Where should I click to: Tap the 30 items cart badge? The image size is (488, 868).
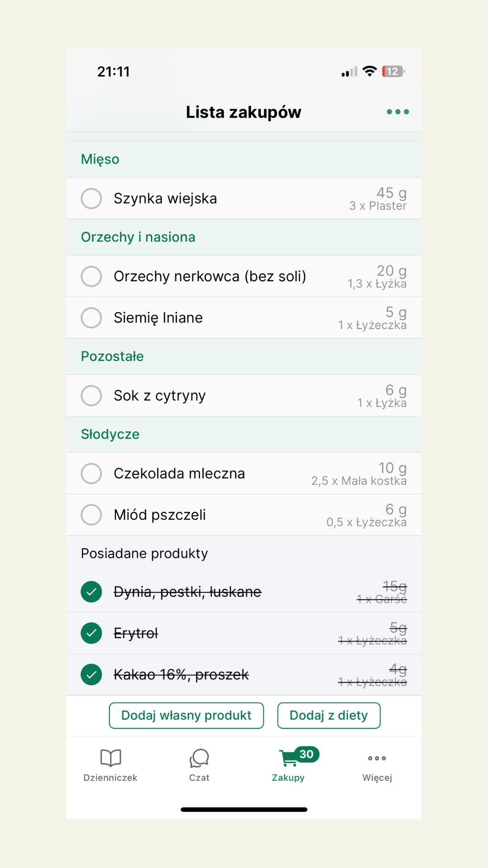pos(307,754)
